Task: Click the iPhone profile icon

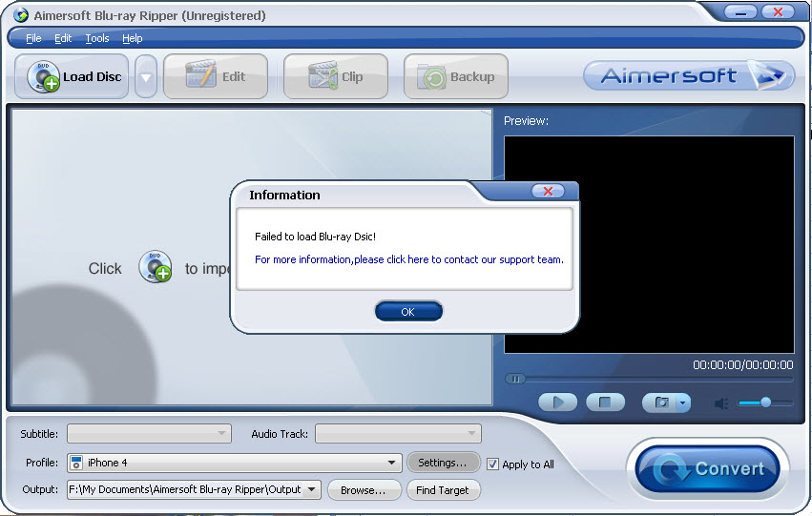Action: pyautogui.click(x=76, y=463)
